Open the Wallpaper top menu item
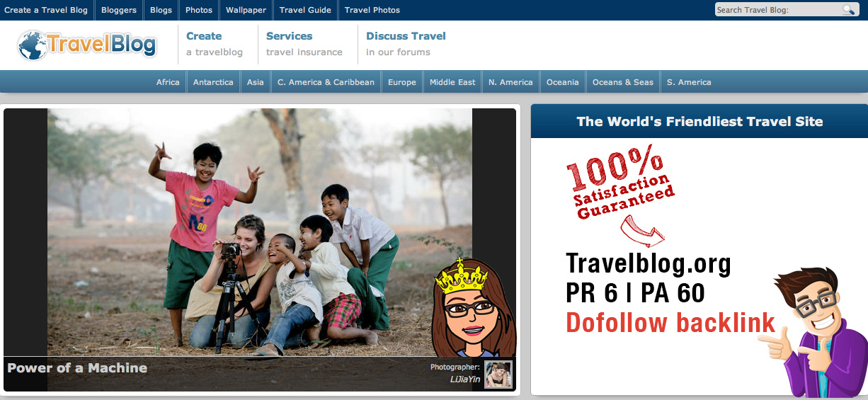Viewport: 868px width, 400px height. pyautogui.click(x=246, y=10)
